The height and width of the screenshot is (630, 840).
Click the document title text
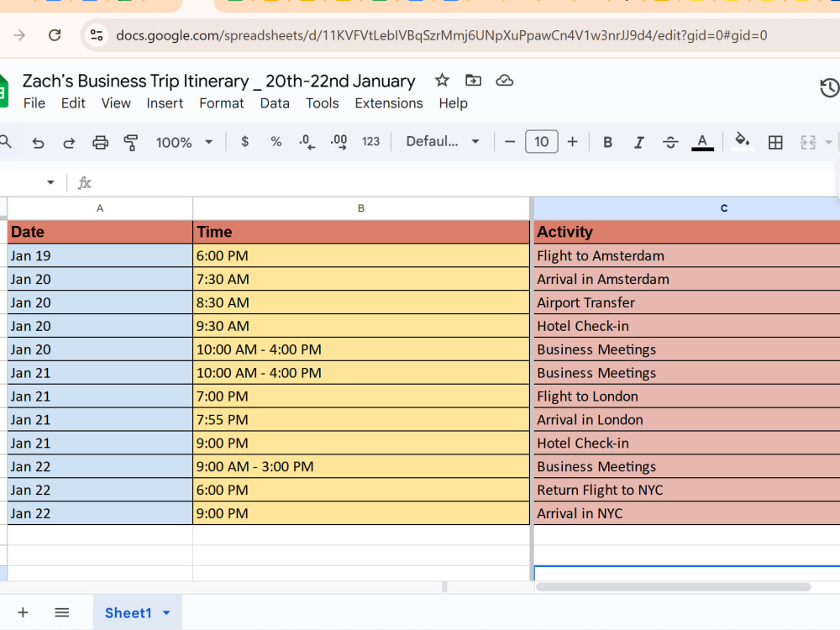(x=218, y=81)
